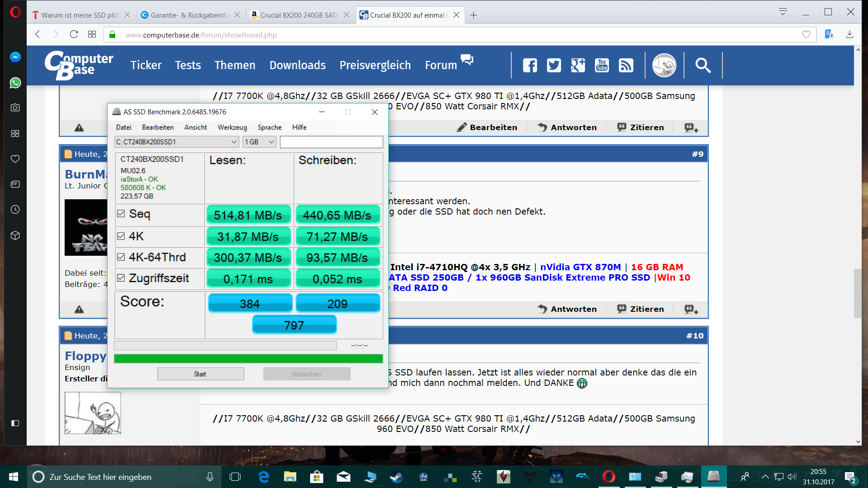868x488 pixels.
Task: Open ComputerBase Facebook page
Action: click(530, 66)
